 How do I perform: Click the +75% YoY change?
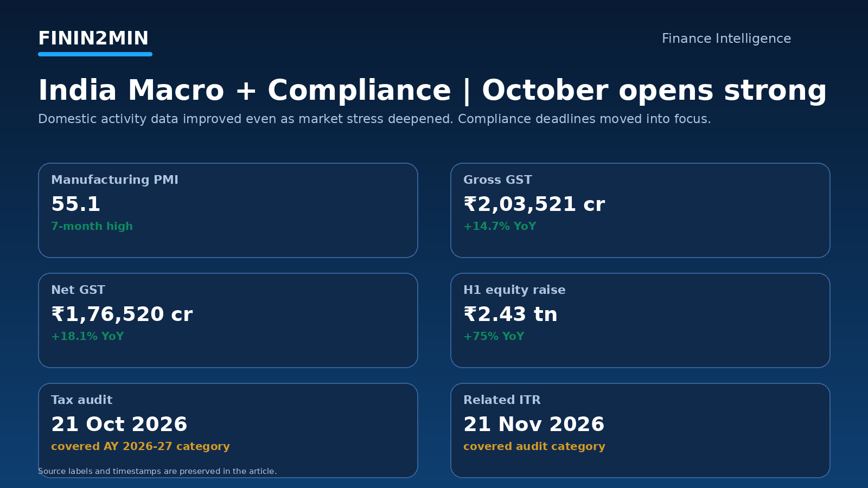[x=494, y=336]
